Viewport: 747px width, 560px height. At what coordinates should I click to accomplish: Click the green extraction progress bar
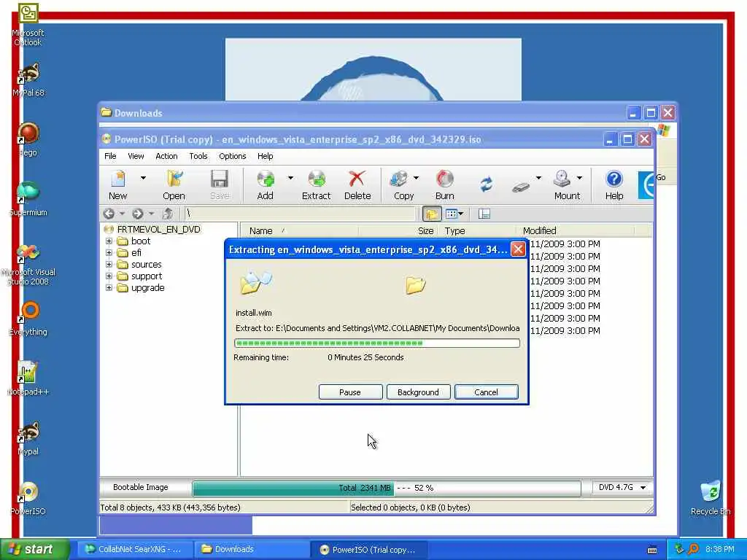click(377, 343)
